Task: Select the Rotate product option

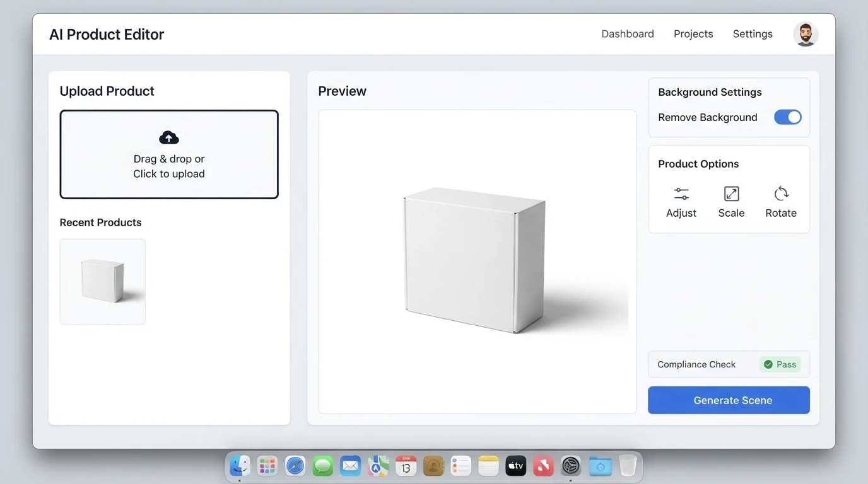Action: point(781,202)
